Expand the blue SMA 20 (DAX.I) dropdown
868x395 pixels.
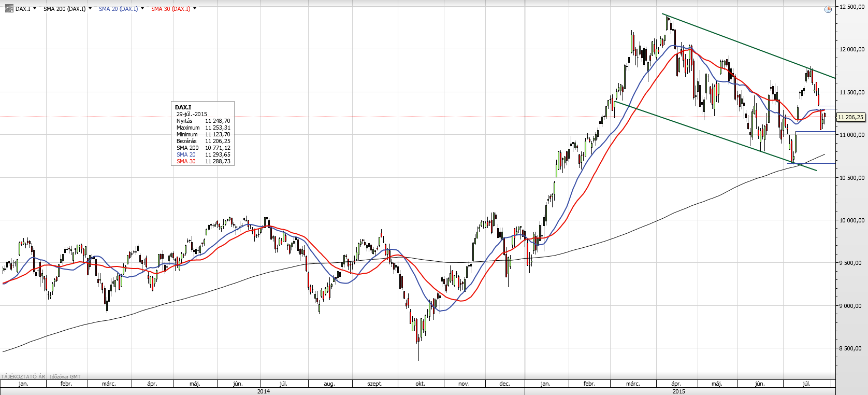[x=142, y=8]
